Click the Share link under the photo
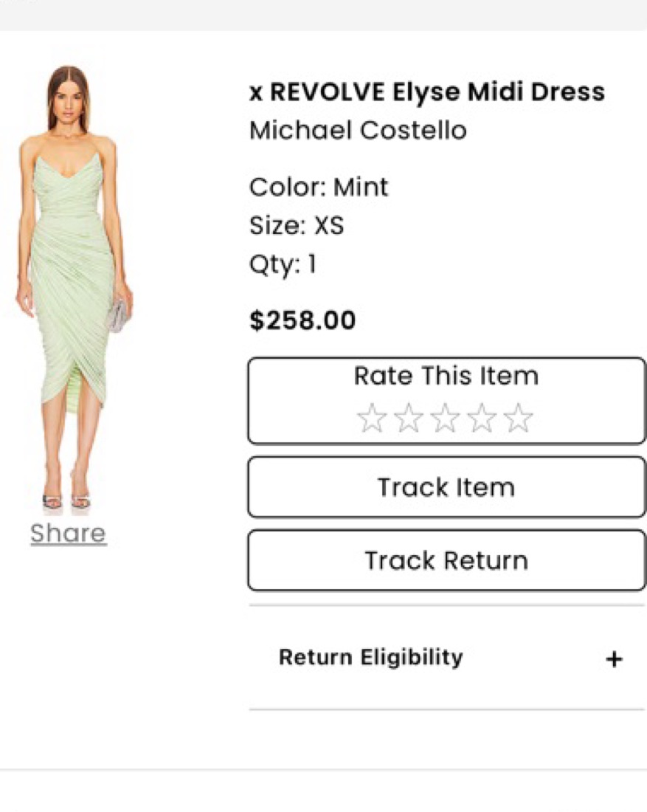 tap(68, 533)
